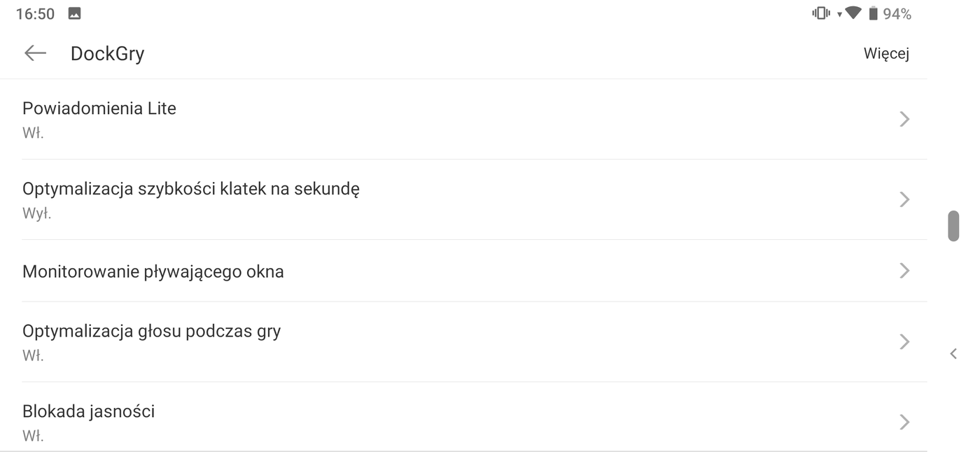This screenshot has width=980, height=452.
Task: Tap the DockGry page title
Action: pyautogui.click(x=107, y=54)
